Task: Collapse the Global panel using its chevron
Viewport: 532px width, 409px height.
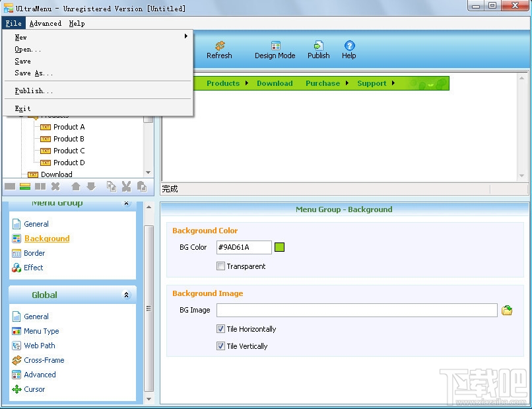Action: click(x=126, y=295)
